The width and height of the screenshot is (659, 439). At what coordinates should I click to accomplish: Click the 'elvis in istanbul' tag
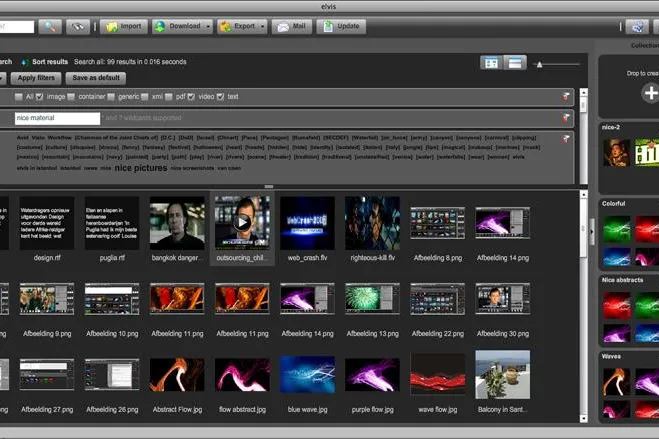click(x=37, y=168)
